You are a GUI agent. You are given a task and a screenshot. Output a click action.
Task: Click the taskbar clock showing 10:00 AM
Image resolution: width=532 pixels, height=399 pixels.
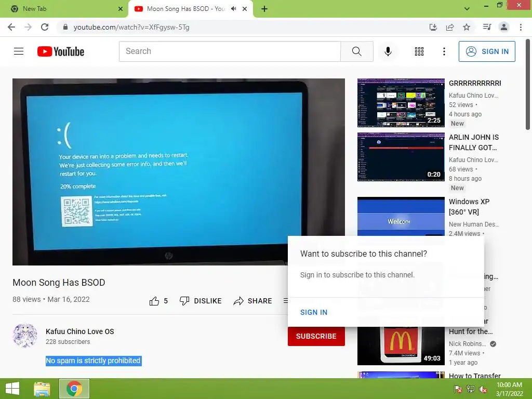(x=509, y=389)
